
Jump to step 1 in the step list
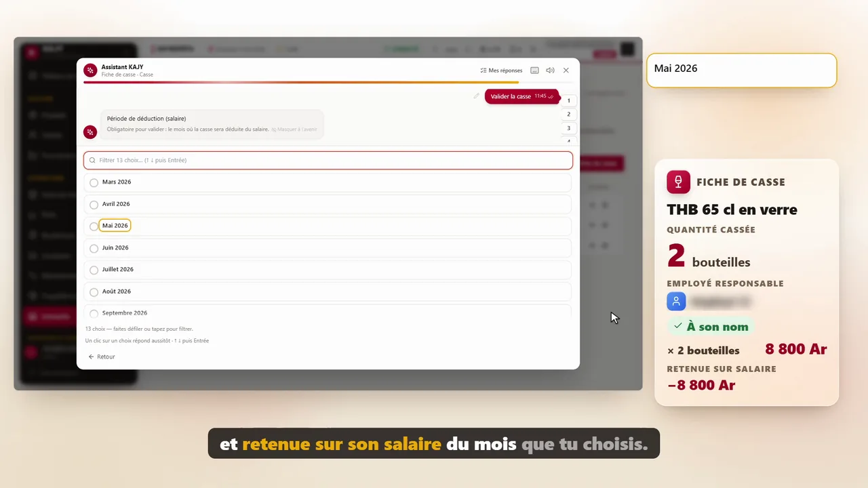click(x=569, y=100)
